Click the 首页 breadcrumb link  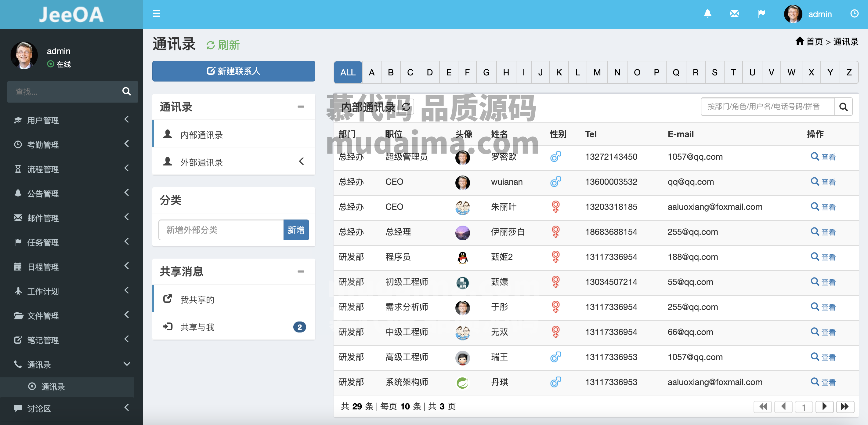click(814, 42)
